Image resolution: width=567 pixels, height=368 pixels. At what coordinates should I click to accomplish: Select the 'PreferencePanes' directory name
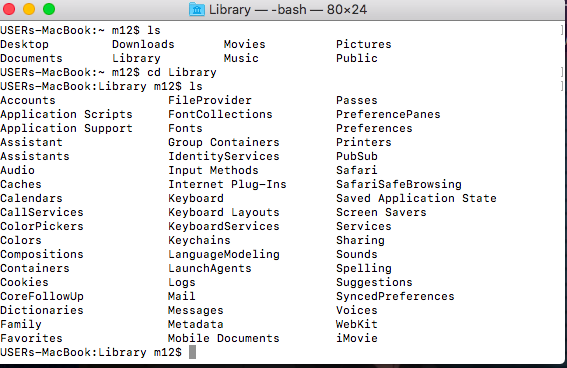coord(388,114)
